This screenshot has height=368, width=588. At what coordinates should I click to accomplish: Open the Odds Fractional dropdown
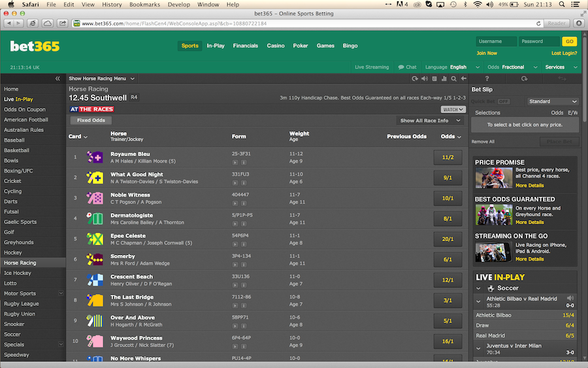[512, 67]
